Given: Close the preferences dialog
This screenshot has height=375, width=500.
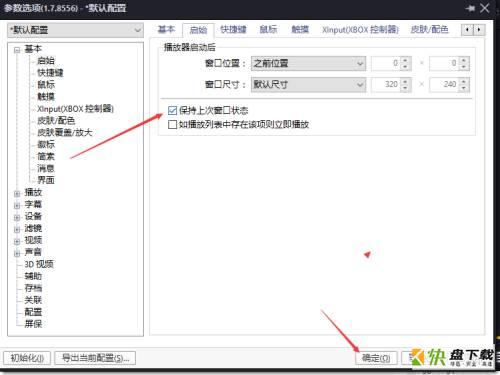Looking at the screenshot, I should point(485,8).
